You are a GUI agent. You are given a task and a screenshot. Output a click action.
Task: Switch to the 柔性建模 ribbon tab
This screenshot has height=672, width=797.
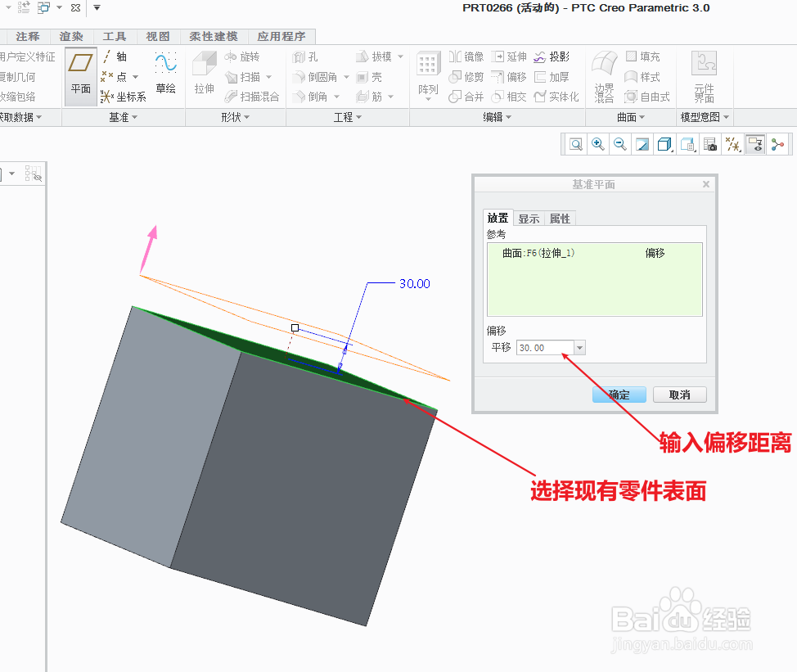[214, 36]
